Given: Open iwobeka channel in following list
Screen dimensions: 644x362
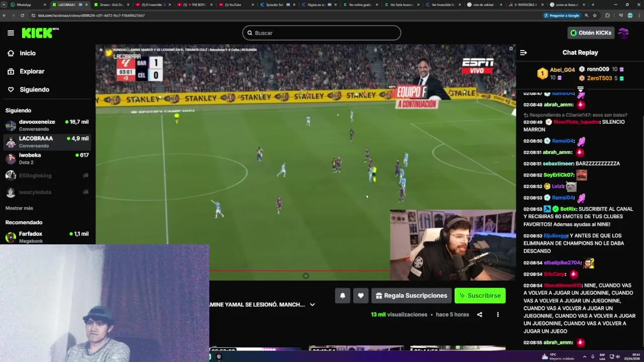Looking at the screenshot, I should (x=47, y=158).
